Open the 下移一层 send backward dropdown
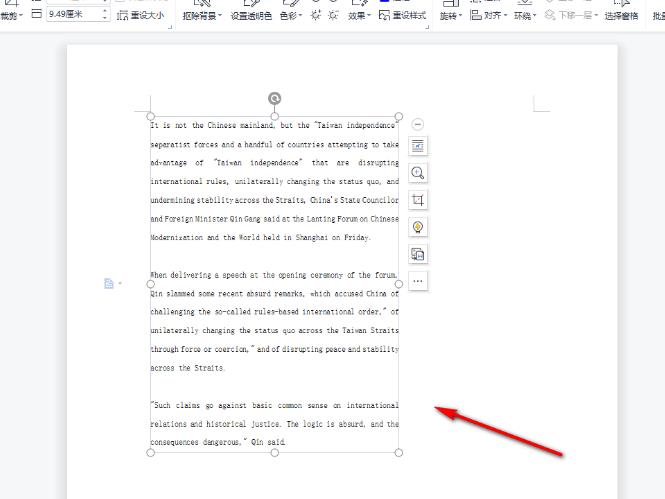 pos(571,16)
